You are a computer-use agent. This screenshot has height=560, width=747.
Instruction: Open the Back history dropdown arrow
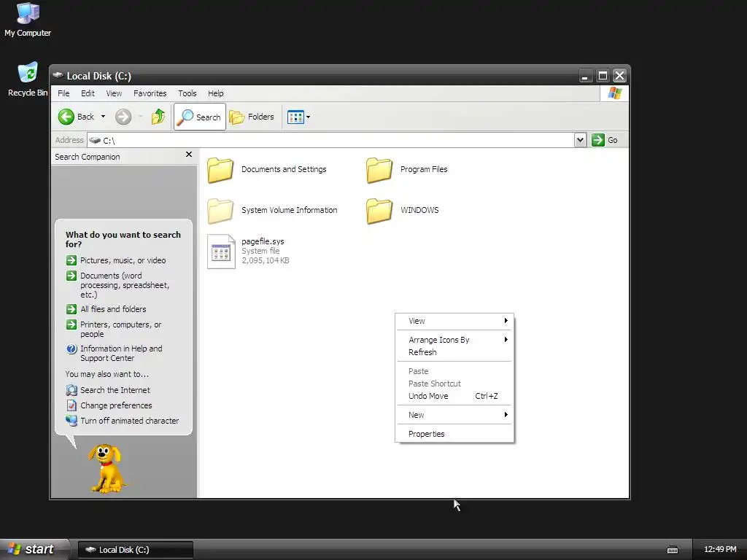pos(103,117)
